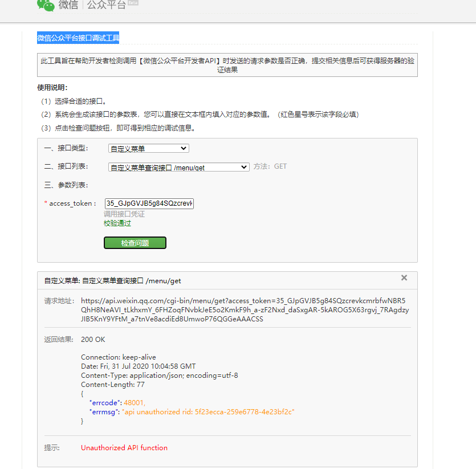Click the result panel title 自定义菜单查询接口 /menu/get

pyautogui.click(x=113, y=281)
